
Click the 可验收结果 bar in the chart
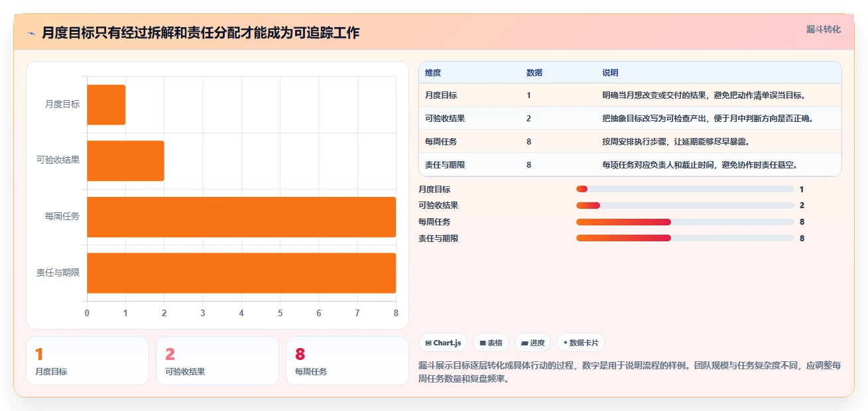point(125,160)
